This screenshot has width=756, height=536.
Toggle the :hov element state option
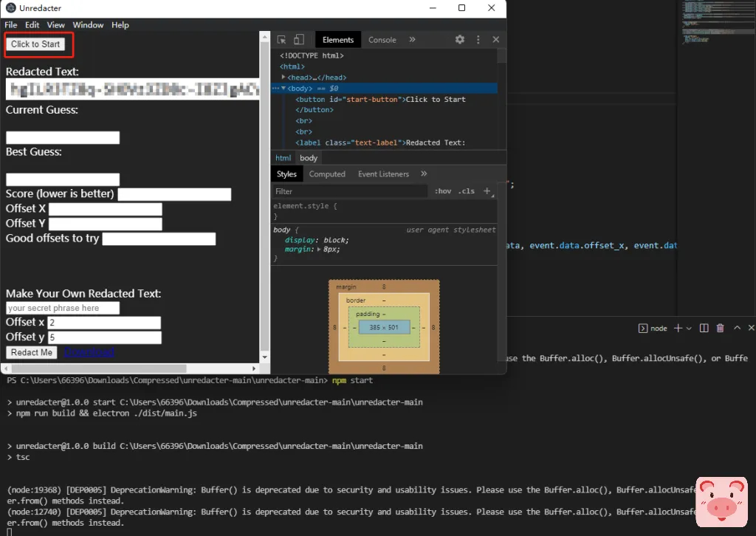(443, 191)
